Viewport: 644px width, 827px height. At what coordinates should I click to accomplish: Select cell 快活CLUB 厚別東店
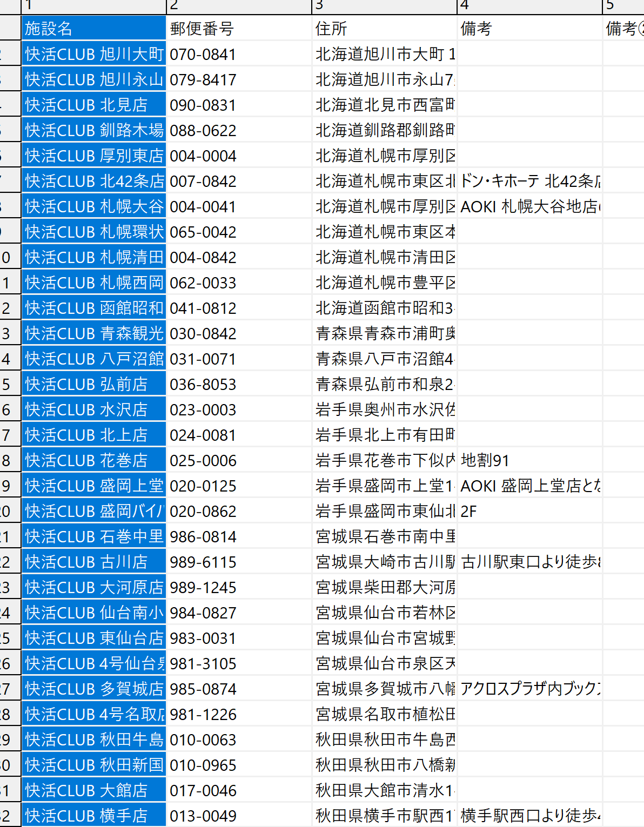(93, 155)
